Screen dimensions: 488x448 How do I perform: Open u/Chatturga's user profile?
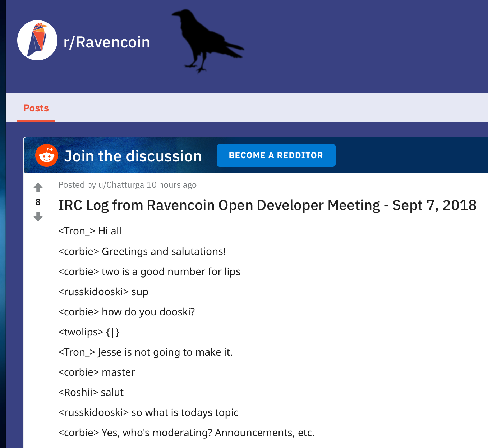tap(121, 185)
